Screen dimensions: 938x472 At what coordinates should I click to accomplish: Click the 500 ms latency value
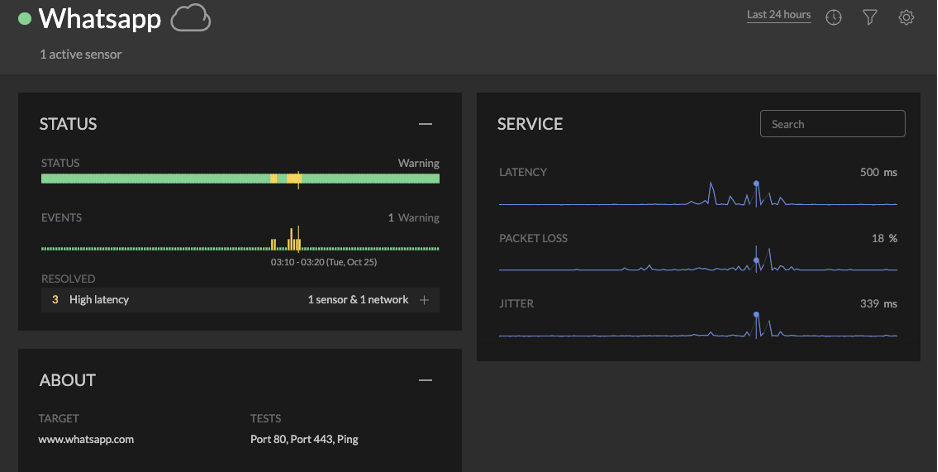pos(879,172)
